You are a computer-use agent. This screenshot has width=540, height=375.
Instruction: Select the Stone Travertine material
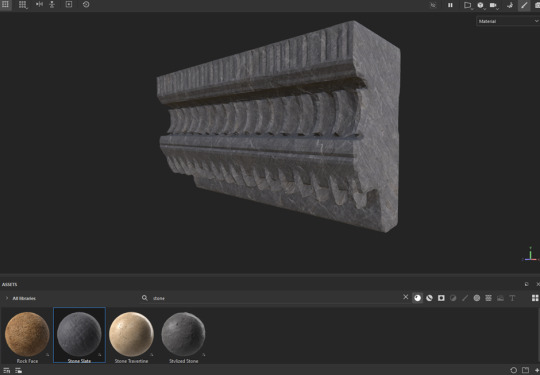point(131,335)
